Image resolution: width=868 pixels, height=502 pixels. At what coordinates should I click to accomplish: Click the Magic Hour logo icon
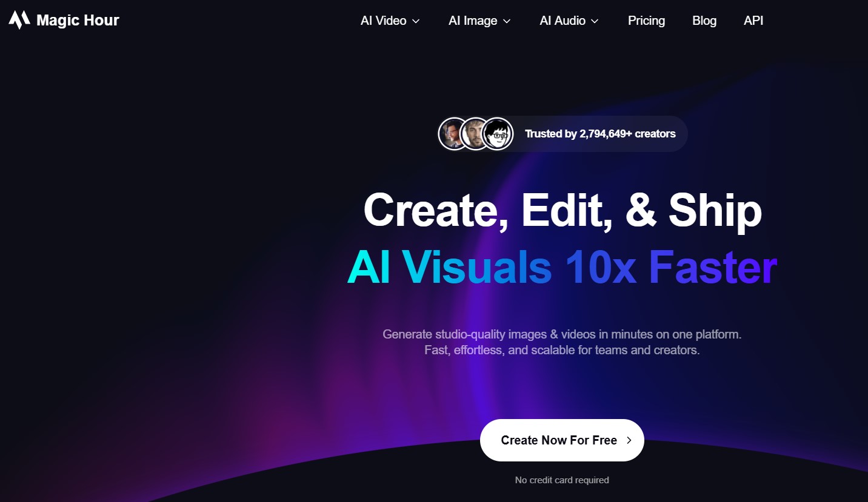(x=19, y=21)
